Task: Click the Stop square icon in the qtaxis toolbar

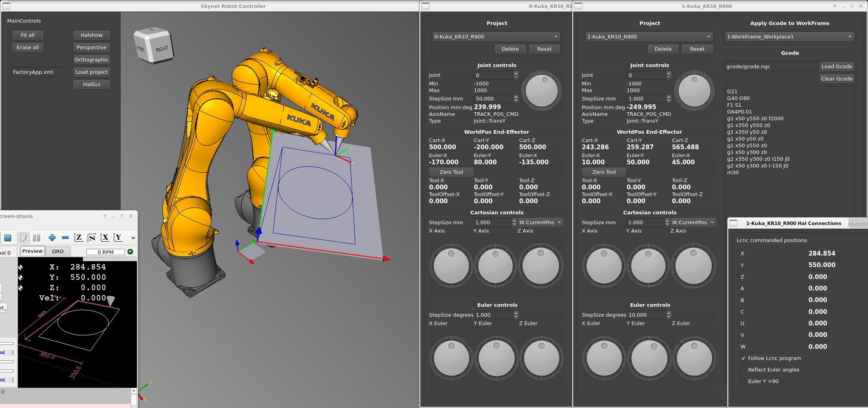Action: point(8,238)
